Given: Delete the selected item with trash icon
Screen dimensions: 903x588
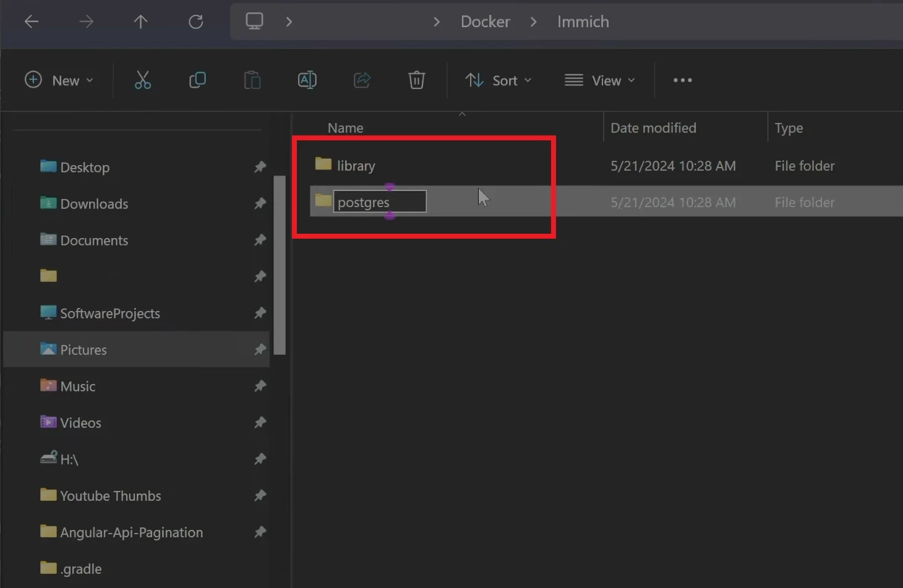Looking at the screenshot, I should 416,80.
